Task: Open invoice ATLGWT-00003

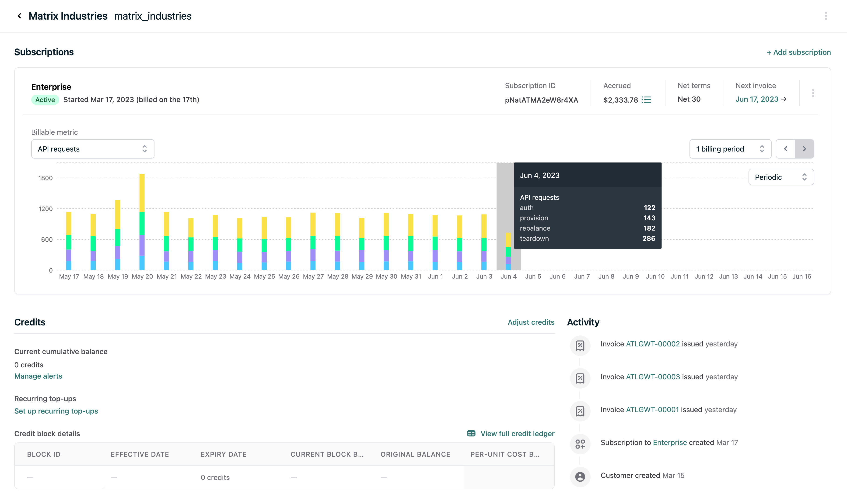Action: (x=653, y=377)
